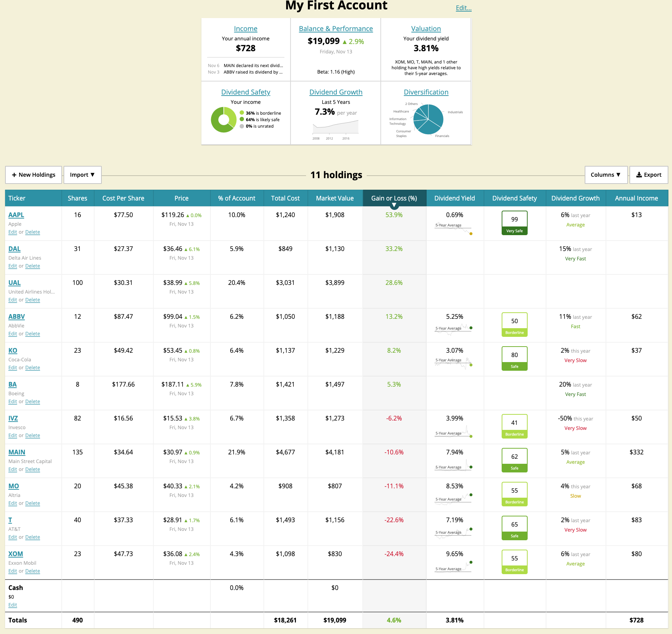Click the Diversification pie chart
The image size is (672, 634).
[428, 119]
